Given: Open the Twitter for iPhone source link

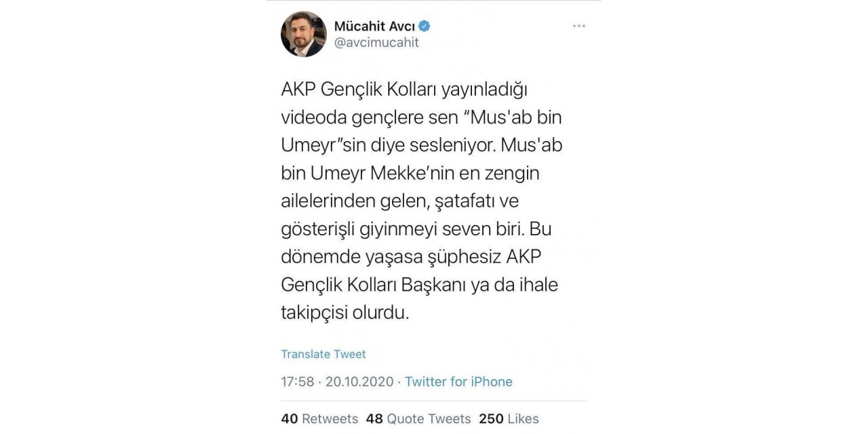Looking at the screenshot, I should point(458,382).
